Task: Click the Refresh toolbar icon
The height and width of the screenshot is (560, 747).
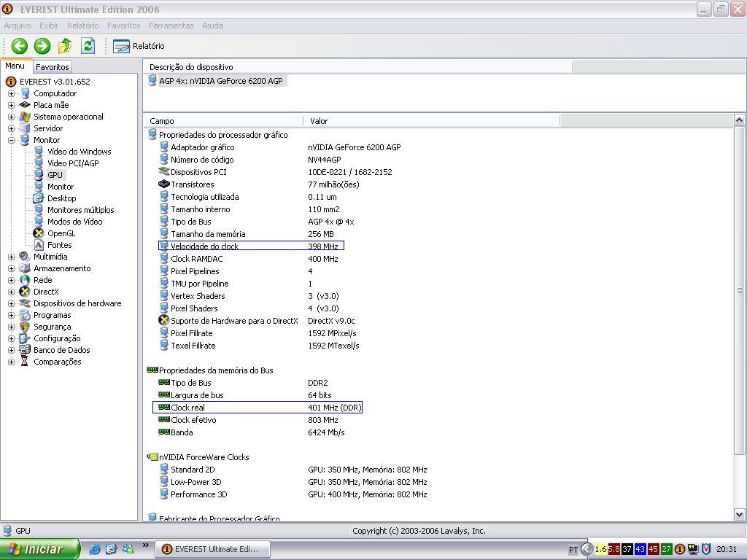Action: 88,46
